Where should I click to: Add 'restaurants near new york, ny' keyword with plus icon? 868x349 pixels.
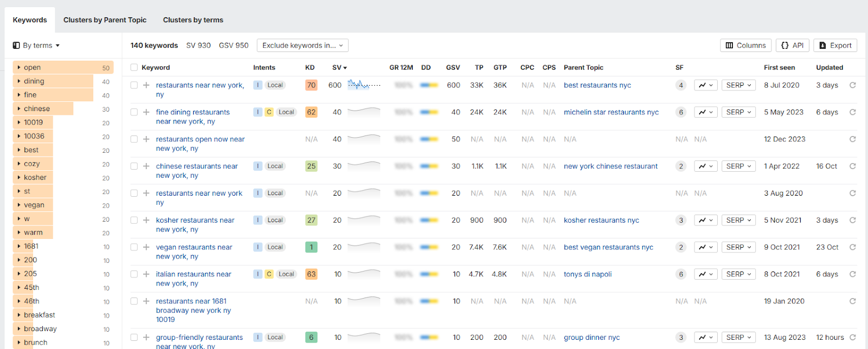(146, 85)
